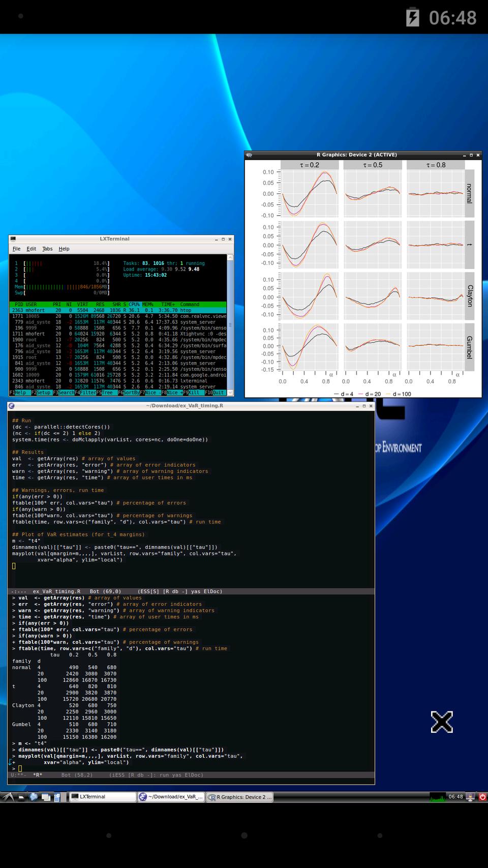Switch to ex_VaR taskbar window button
Screen dimensions: 488x868
171,797
